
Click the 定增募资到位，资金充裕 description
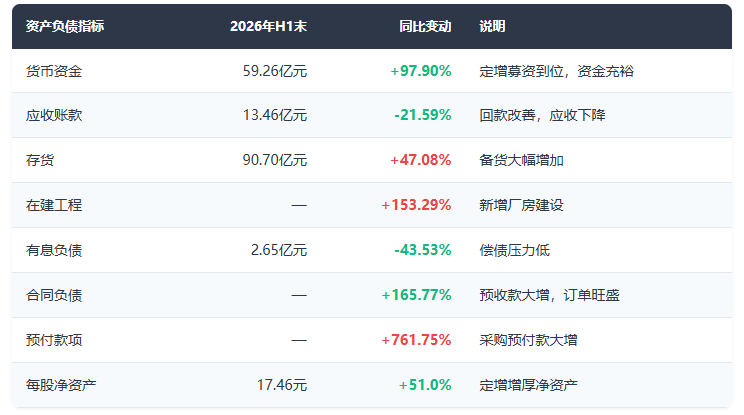pyautogui.click(x=557, y=71)
